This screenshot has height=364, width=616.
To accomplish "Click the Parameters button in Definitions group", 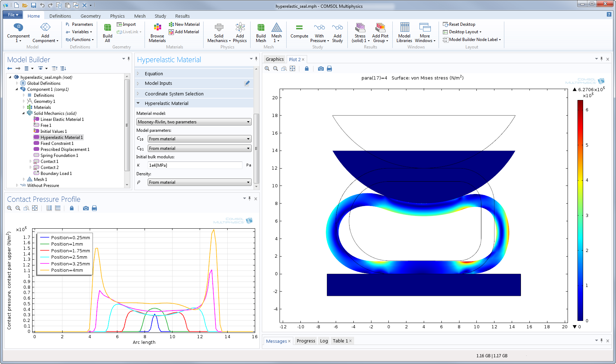I will pos(79,24).
